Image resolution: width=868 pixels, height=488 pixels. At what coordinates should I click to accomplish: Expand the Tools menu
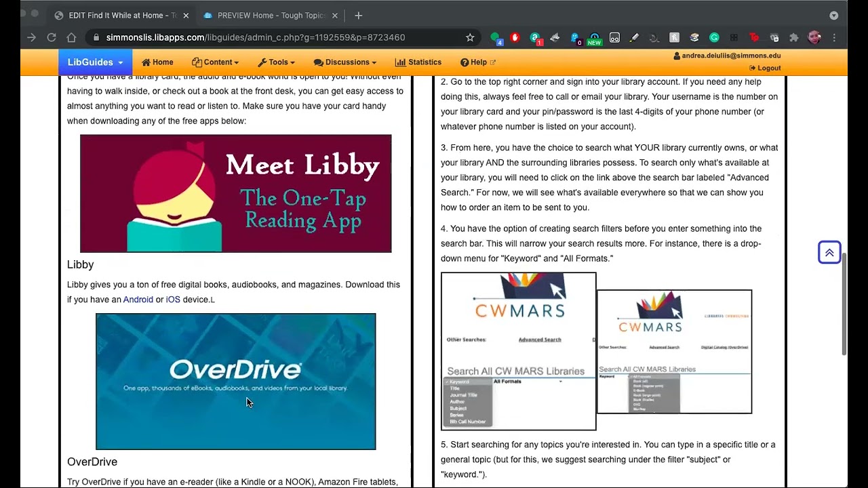click(276, 62)
